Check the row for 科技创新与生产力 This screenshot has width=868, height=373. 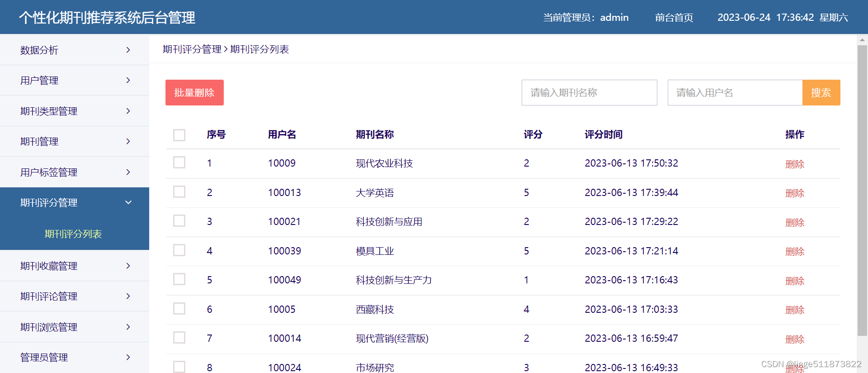(x=179, y=279)
